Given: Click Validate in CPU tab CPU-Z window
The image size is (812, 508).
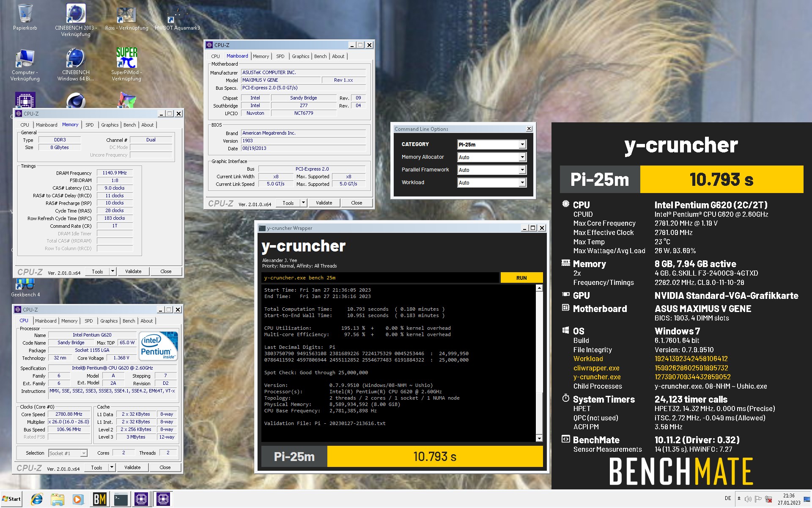Looking at the screenshot, I should [x=132, y=467].
